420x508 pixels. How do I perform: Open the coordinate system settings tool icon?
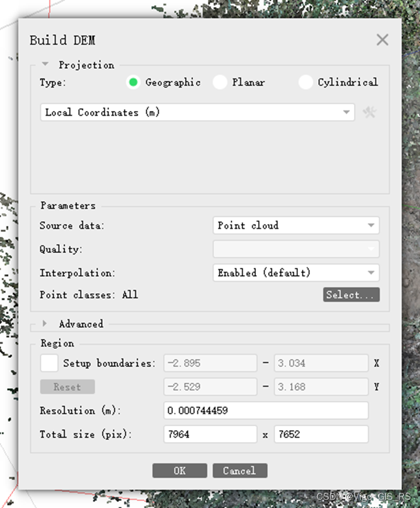coord(369,113)
